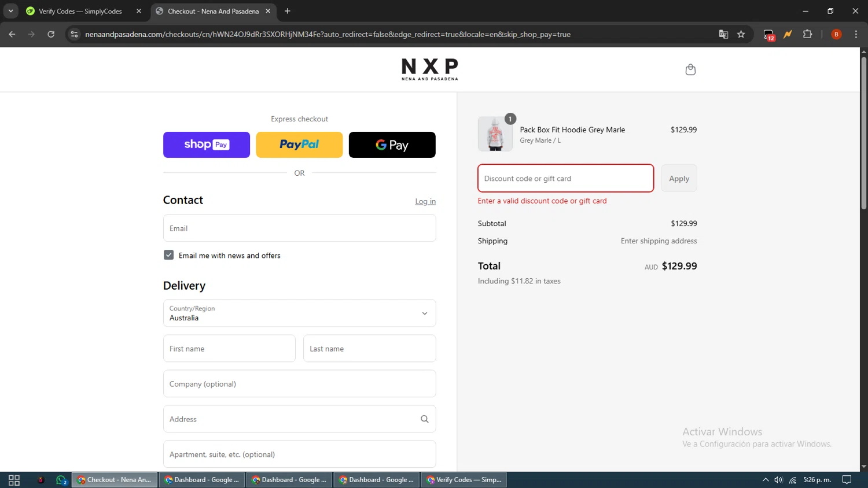Open Windows Task View icon
868x488 pixels.
(x=14, y=480)
